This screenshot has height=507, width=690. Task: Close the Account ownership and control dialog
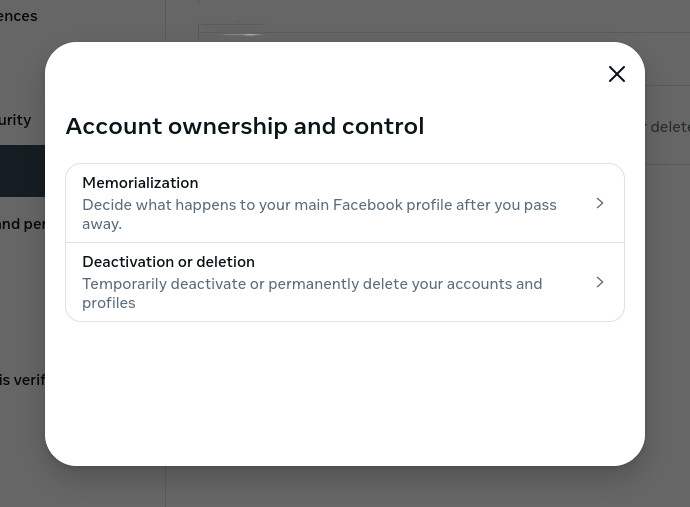617,74
